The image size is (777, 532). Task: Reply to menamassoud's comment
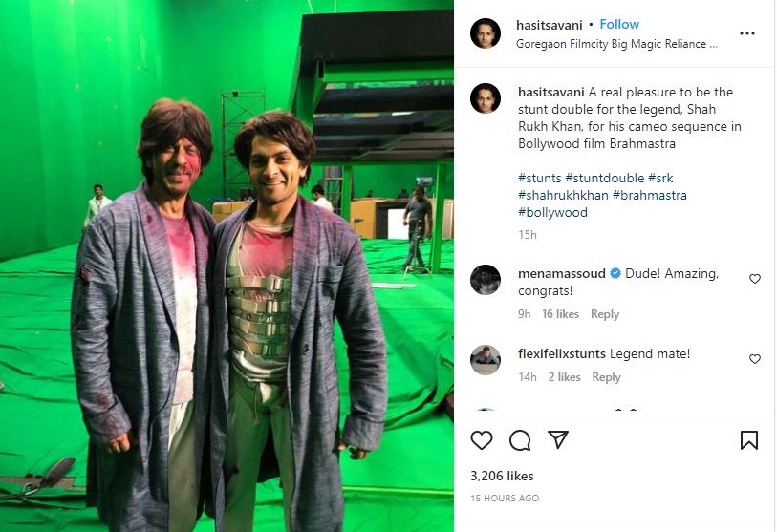tap(605, 314)
